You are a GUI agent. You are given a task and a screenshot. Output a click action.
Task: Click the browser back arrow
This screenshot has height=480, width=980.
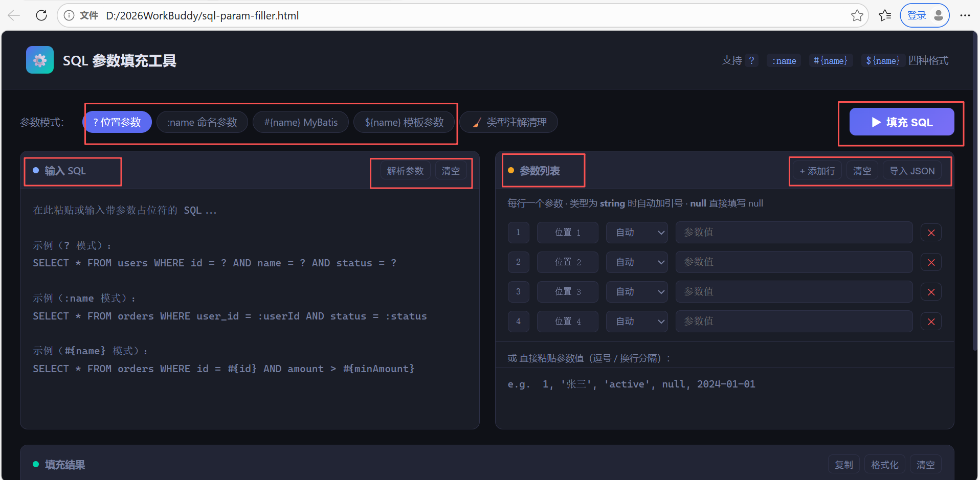pyautogui.click(x=14, y=15)
